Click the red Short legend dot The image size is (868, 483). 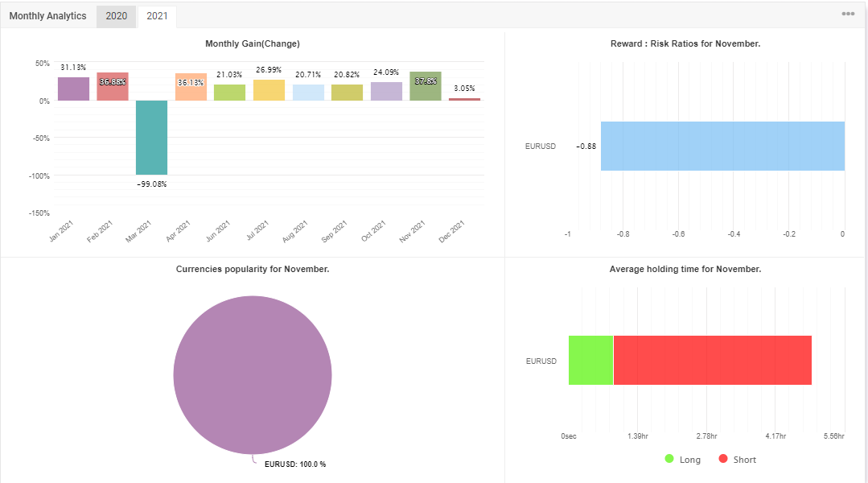click(x=723, y=459)
